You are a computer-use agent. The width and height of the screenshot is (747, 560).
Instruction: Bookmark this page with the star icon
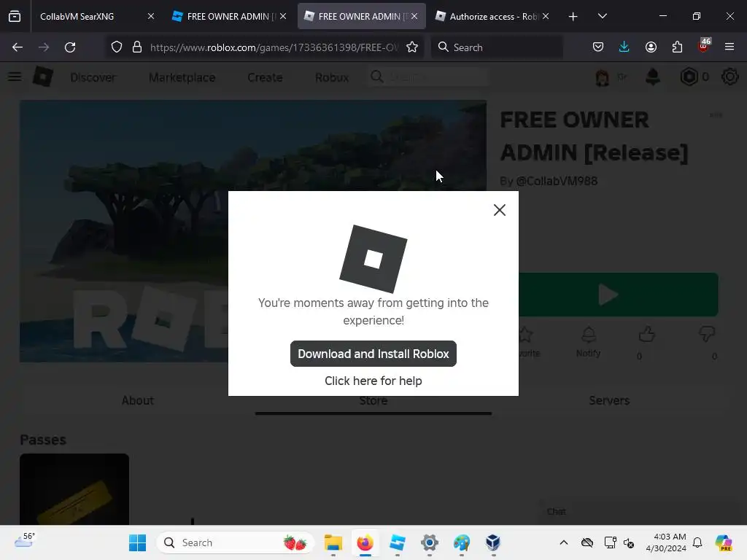(412, 47)
